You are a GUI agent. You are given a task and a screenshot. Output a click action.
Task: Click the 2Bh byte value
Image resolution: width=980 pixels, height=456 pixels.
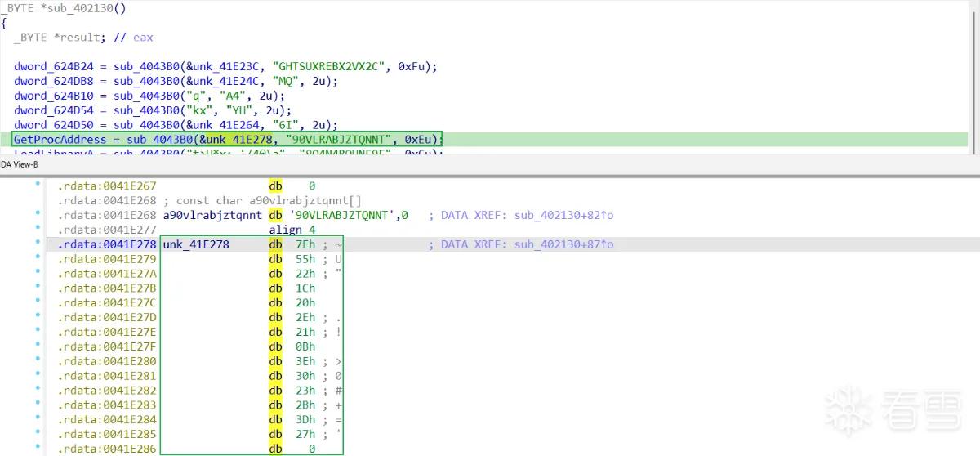click(x=307, y=406)
